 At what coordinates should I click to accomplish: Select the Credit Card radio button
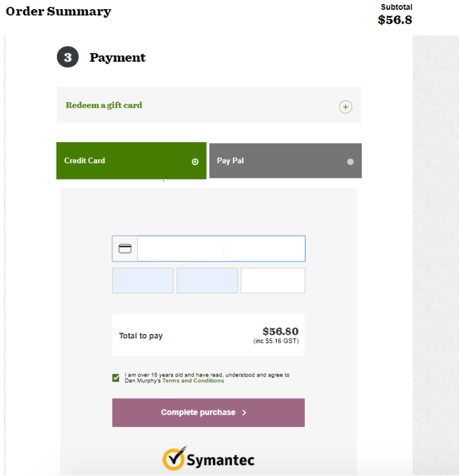[x=195, y=161]
